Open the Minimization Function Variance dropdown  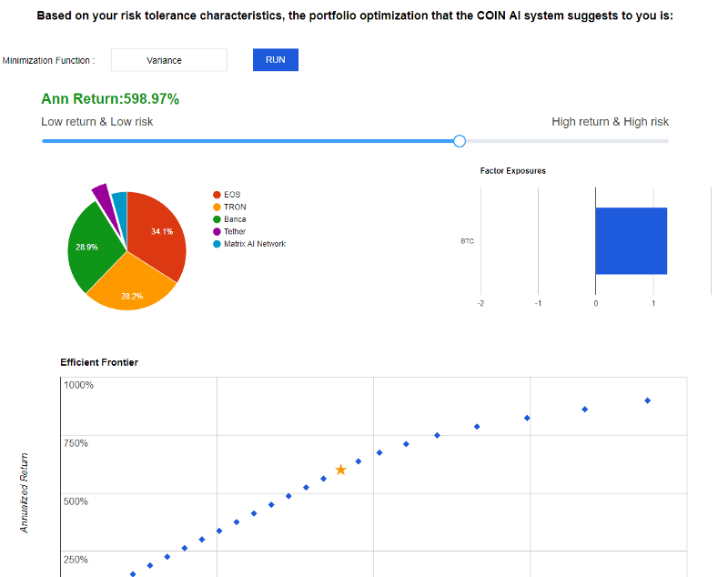169,60
